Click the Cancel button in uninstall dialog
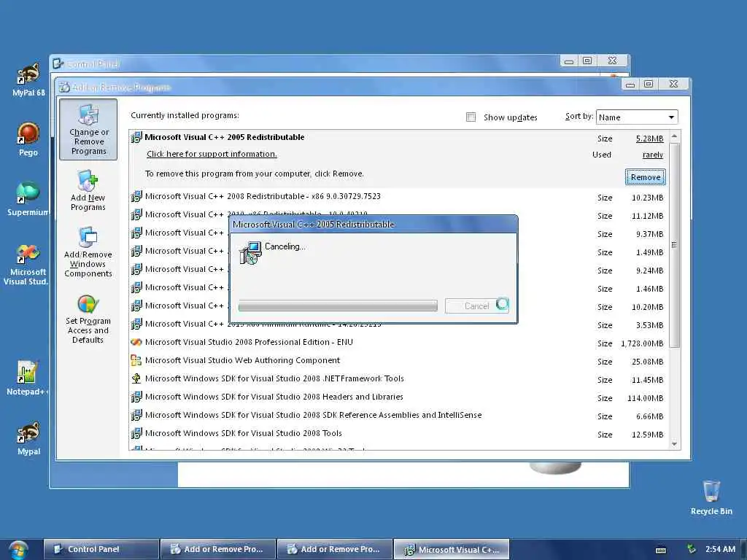Viewport: 747px width, 560px height. click(477, 306)
